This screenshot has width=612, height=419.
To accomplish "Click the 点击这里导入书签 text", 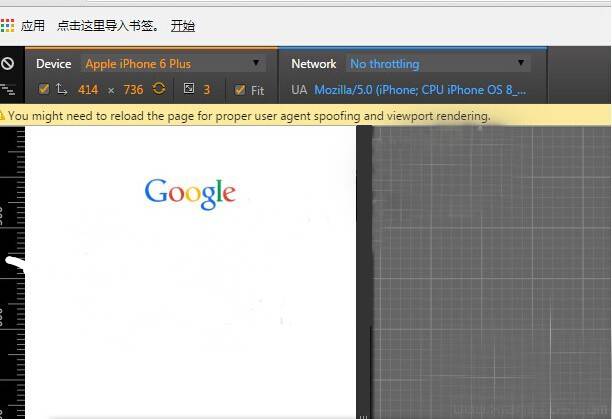I will point(109,26).
